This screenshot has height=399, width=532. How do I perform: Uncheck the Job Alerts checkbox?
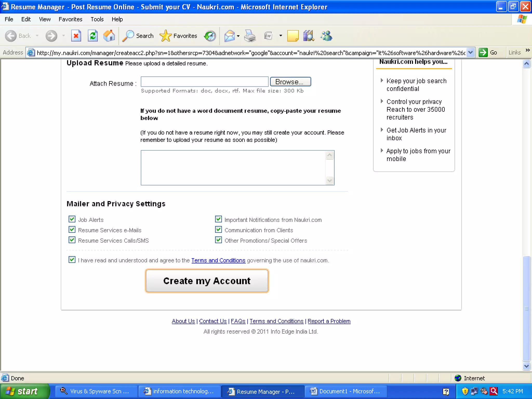point(72,219)
